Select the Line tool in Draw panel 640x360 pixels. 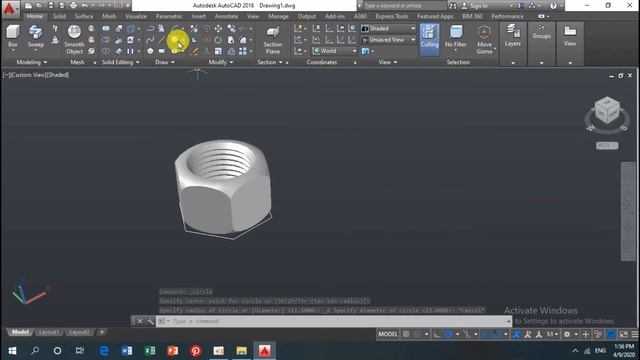162,40
